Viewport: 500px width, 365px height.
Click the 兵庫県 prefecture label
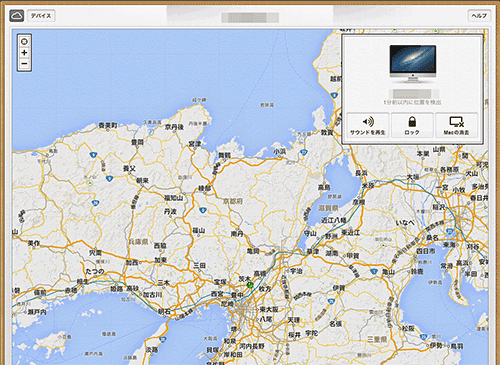[x=138, y=241]
